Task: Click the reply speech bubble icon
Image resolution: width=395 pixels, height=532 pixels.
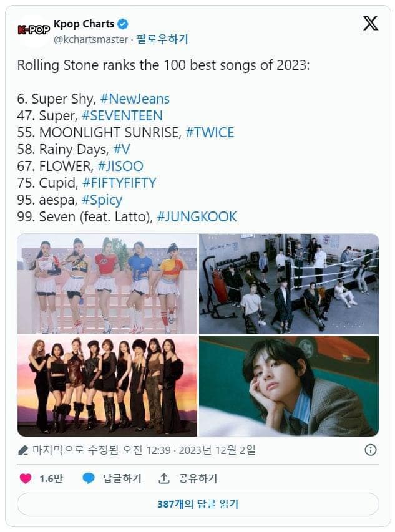Action: [89, 478]
